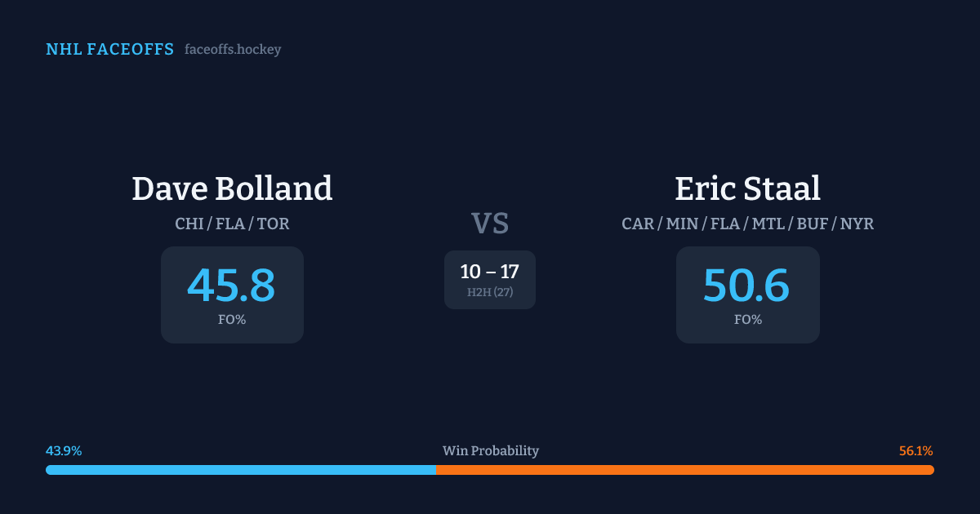Image resolution: width=980 pixels, height=514 pixels.
Task: Click the VS text between players
Action: coord(490,224)
